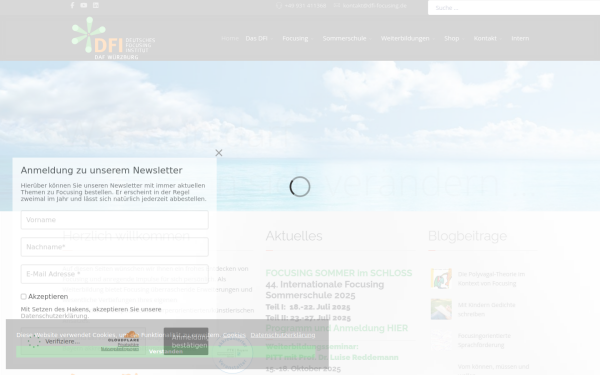Open the Facebook page icon
Viewport: 600px width, 375px height.
pyautogui.click(x=72, y=5)
